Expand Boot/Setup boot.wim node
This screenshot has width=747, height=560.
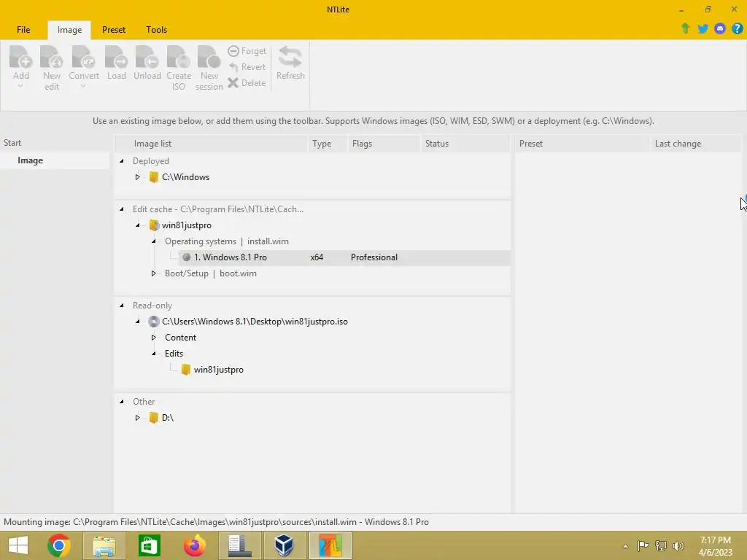pos(154,273)
